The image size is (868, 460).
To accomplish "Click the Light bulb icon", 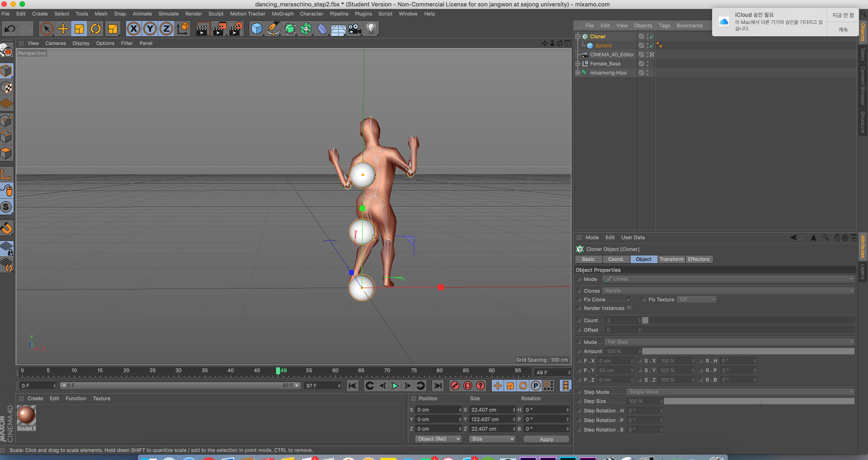I will pyautogui.click(x=371, y=29).
